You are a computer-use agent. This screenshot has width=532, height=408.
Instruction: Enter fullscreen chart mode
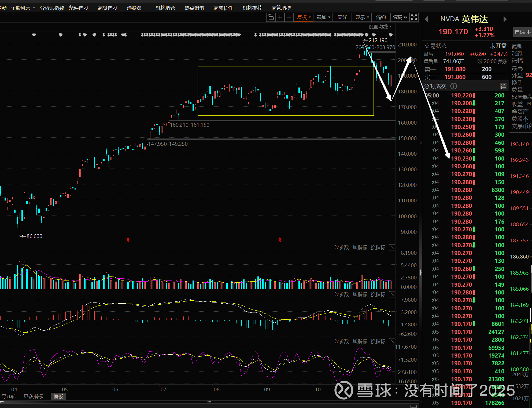point(414,17)
